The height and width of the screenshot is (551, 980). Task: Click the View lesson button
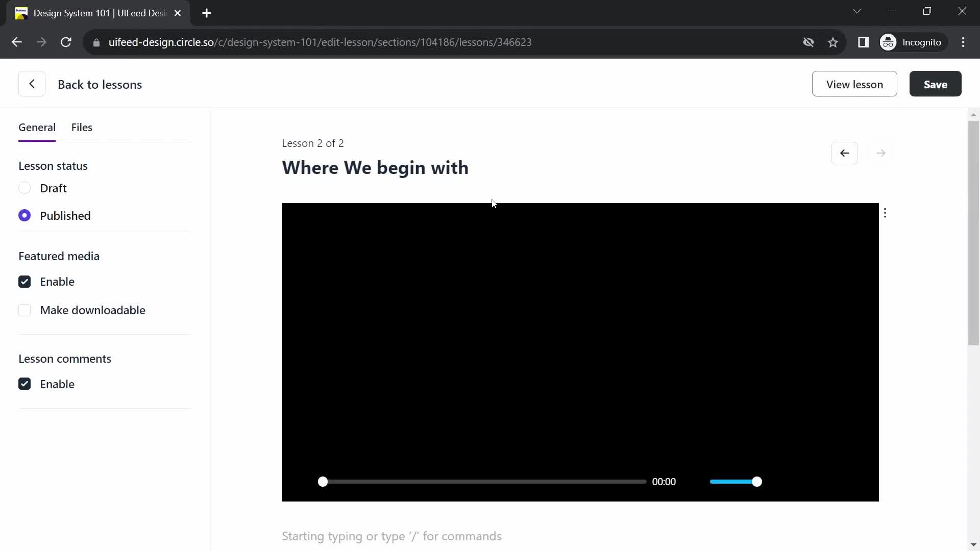point(854,84)
